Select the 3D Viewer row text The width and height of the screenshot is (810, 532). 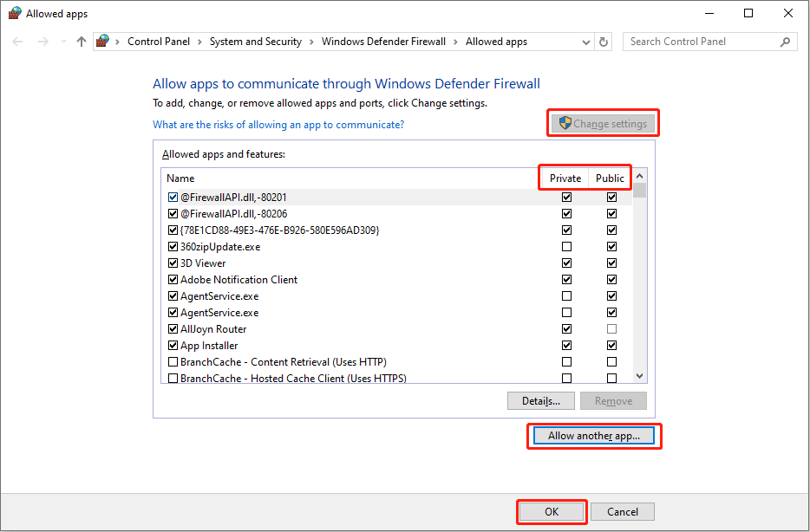click(x=203, y=263)
